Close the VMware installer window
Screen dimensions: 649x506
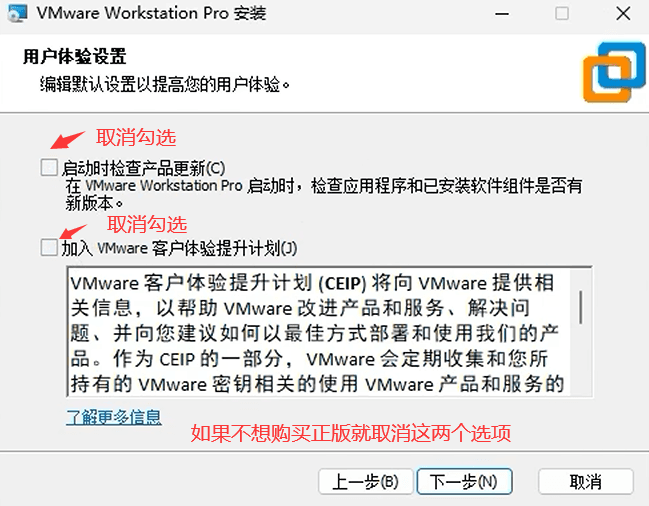[x=623, y=14]
